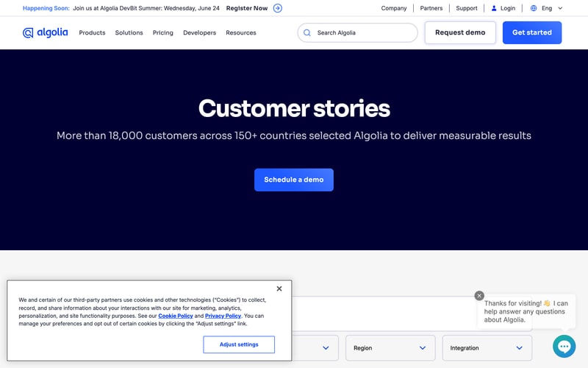
Task: Click the language globe icon
Action: click(534, 8)
